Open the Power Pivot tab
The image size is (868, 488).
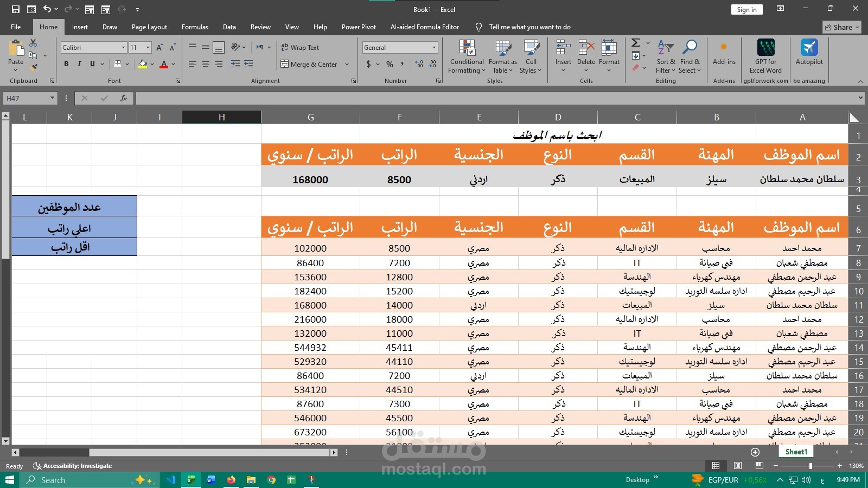359,27
